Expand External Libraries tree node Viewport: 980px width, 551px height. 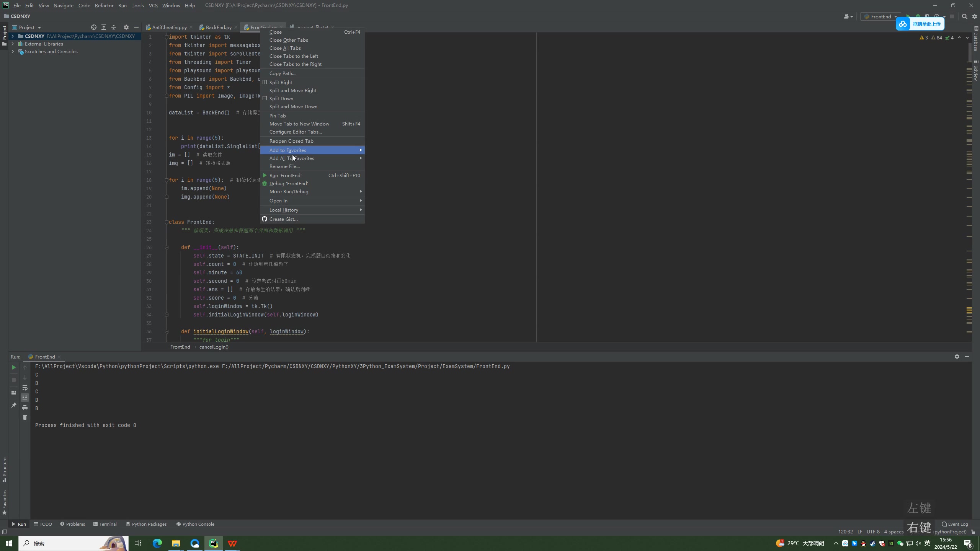[13, 44]
